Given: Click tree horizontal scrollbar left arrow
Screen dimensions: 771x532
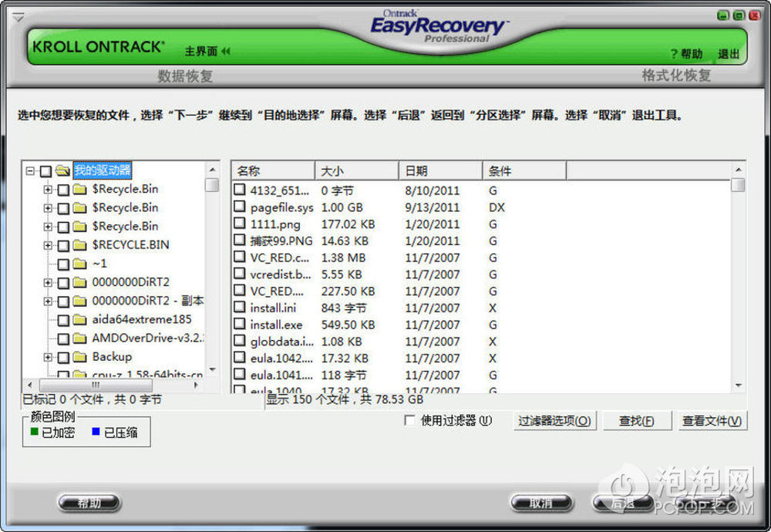Looking at the screenshot, I should pyautogui.click(x=30, y=385).
